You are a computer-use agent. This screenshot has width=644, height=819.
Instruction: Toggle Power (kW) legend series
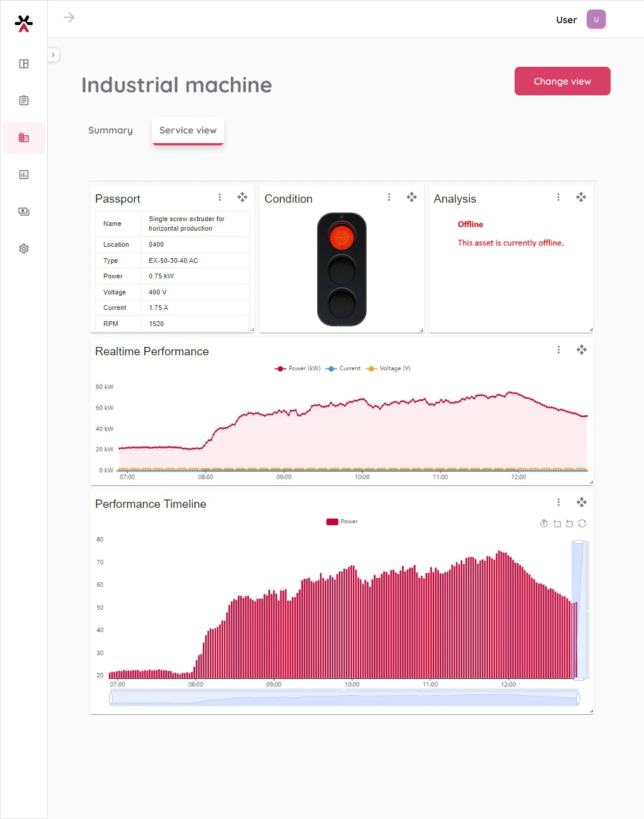298,368
